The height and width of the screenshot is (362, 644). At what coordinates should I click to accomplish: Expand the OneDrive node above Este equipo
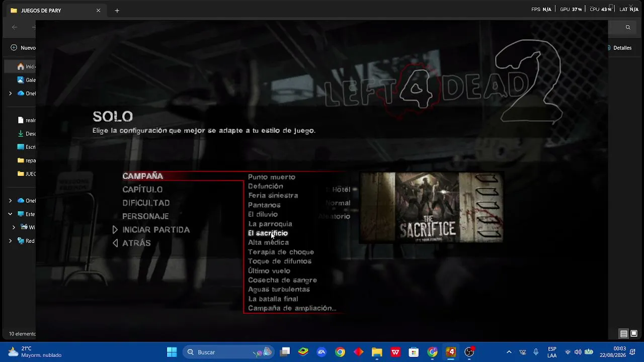[10, 201]
